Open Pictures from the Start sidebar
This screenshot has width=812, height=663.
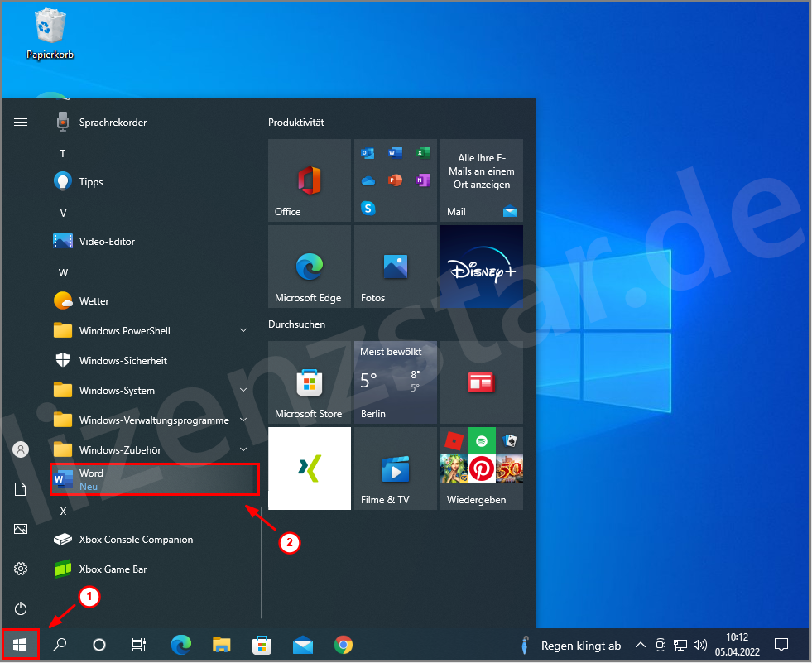click(21, 529)
